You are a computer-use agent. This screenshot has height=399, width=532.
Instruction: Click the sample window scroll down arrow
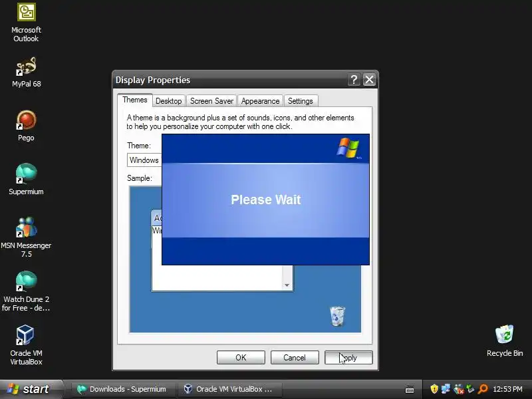(287, 285)
